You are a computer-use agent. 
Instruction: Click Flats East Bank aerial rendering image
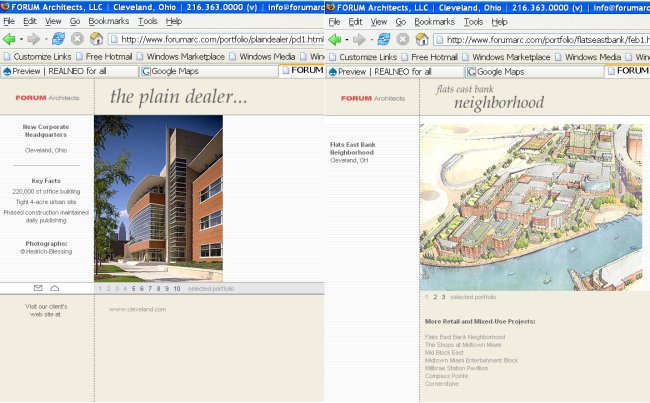point(531,207)
